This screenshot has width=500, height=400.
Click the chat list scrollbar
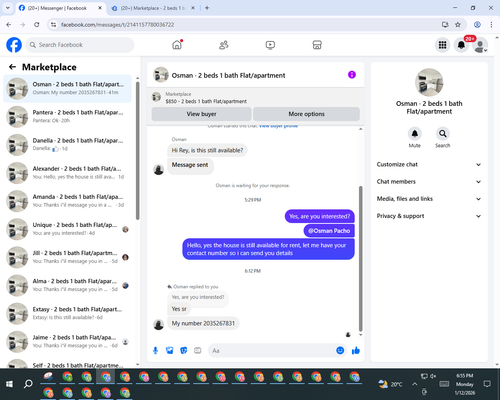(x=137, y=150)
